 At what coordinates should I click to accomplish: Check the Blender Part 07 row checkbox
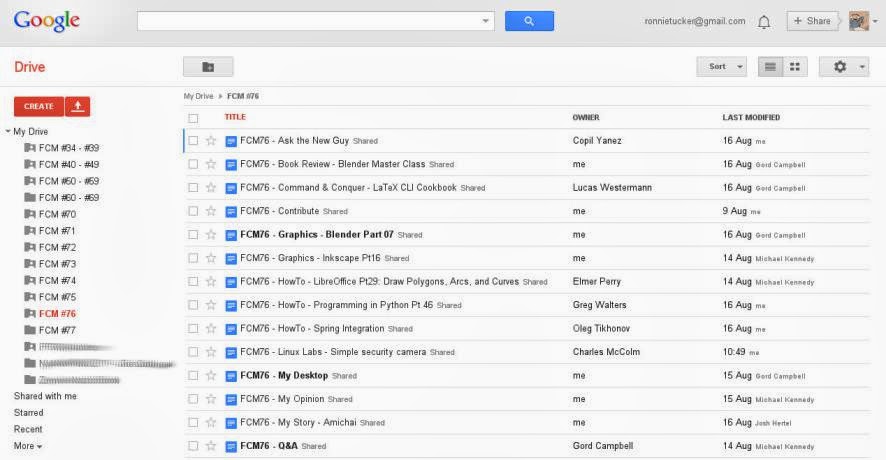193,235
